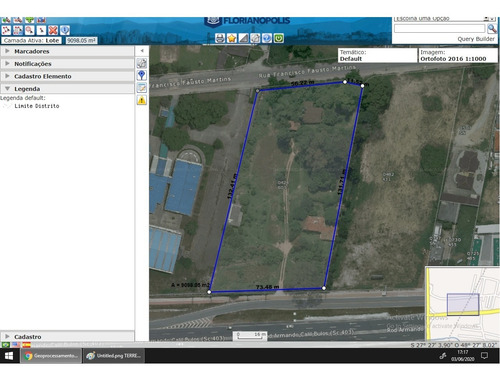Open Chrome Geoprocessamento taskbar item
Viewport: 500px width, 381px height.
tap(52, 356)
